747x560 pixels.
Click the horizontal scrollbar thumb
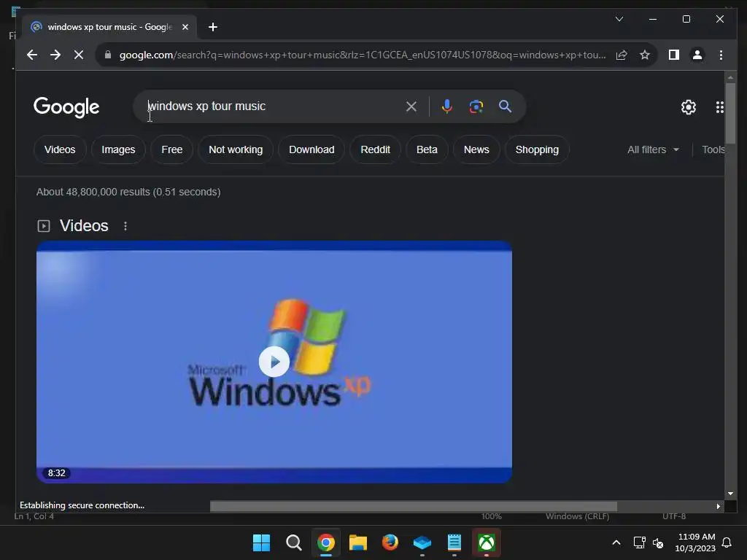click(x=414, y=506)
